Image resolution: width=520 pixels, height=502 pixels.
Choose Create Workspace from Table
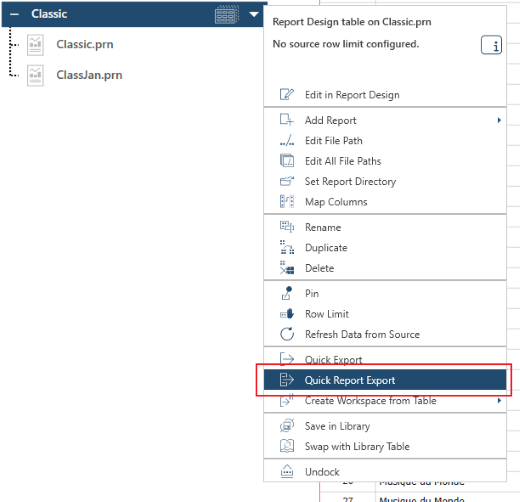385,400
